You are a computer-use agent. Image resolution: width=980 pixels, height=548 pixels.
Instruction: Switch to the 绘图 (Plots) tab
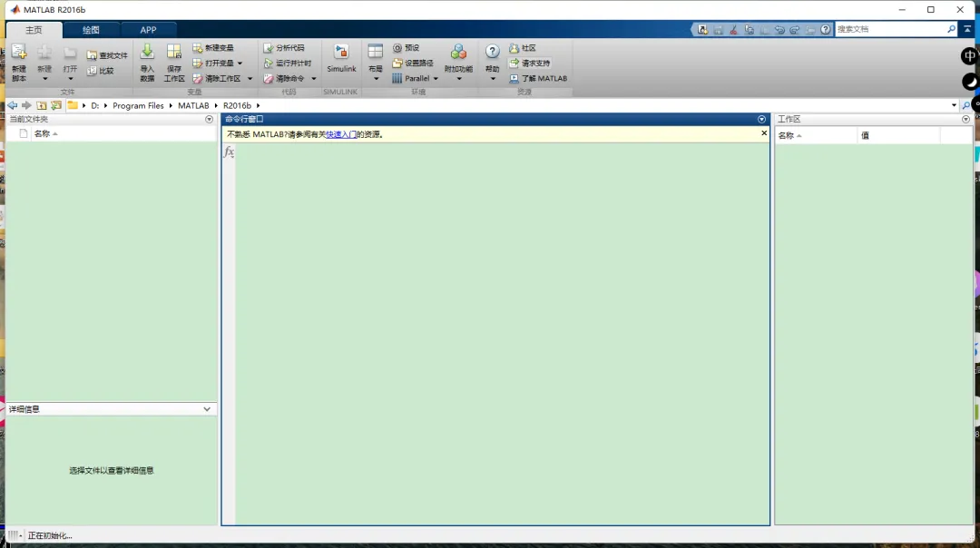click(x=92, y=30)
